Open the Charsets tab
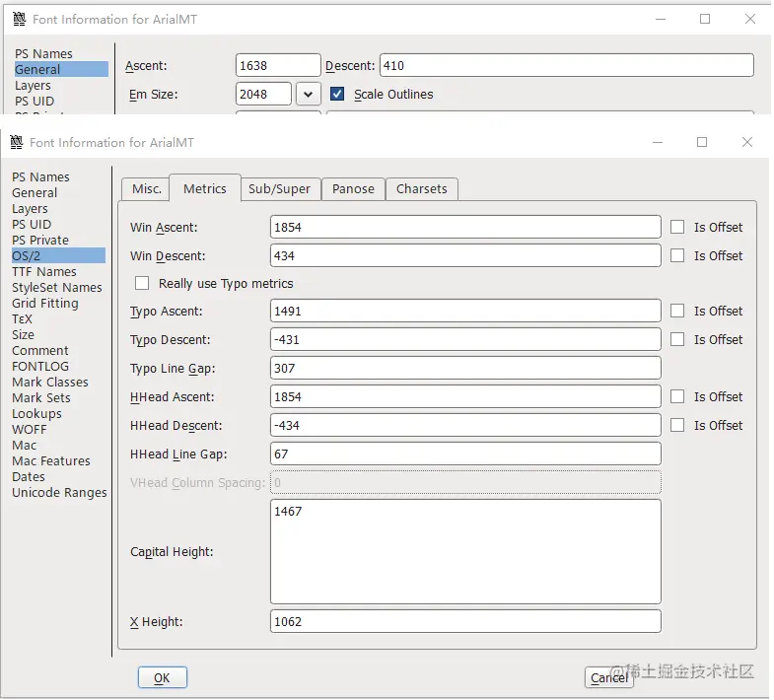This screenshot has height=700, width=774. tap(422, 189)
